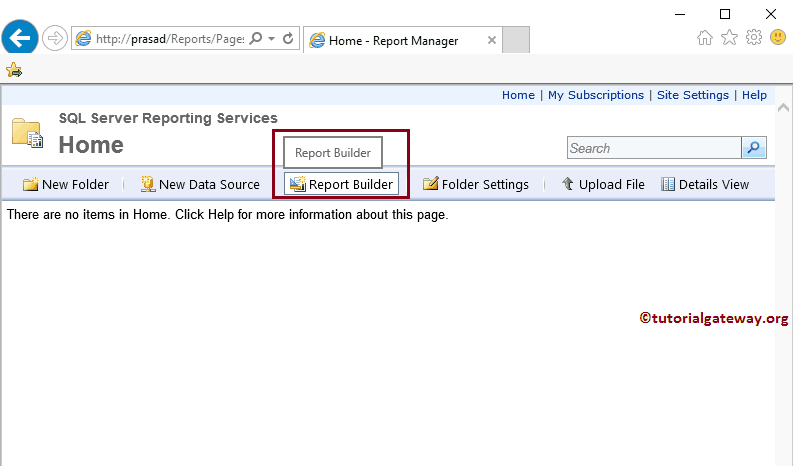This screenshot has width=793, height=466.
Task: Maximize the browser window
Action: tap(725, 14)
